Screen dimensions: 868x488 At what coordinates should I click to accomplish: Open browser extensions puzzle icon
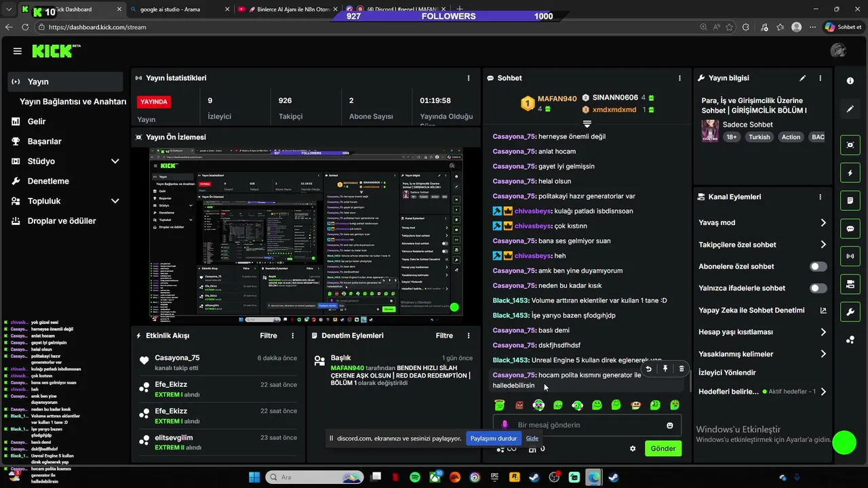pyautogui.click(x=746, y=27)
